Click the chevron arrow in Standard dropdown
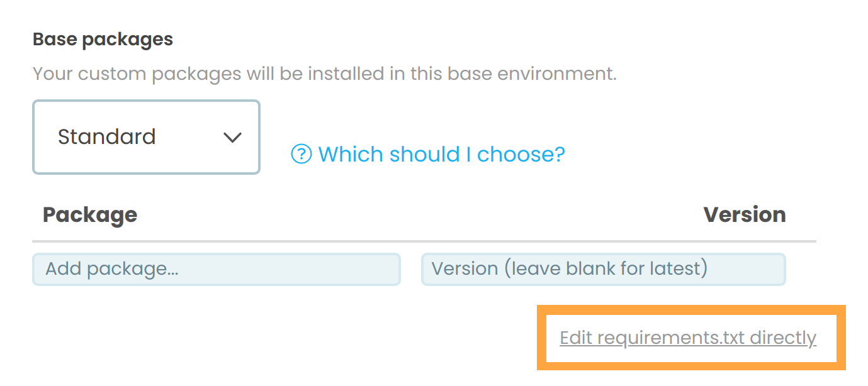 [233, 138]
